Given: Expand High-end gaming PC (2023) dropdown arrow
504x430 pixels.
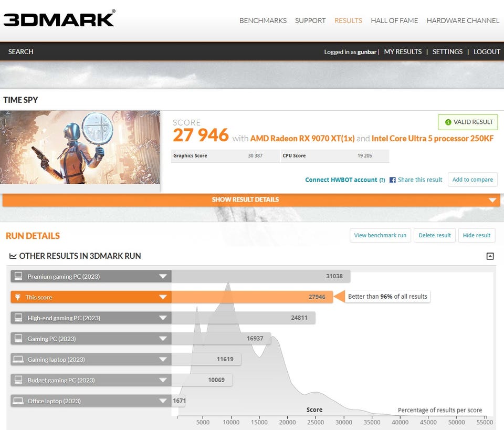Looking at the screenshot, I should click(x=163, y=318).
